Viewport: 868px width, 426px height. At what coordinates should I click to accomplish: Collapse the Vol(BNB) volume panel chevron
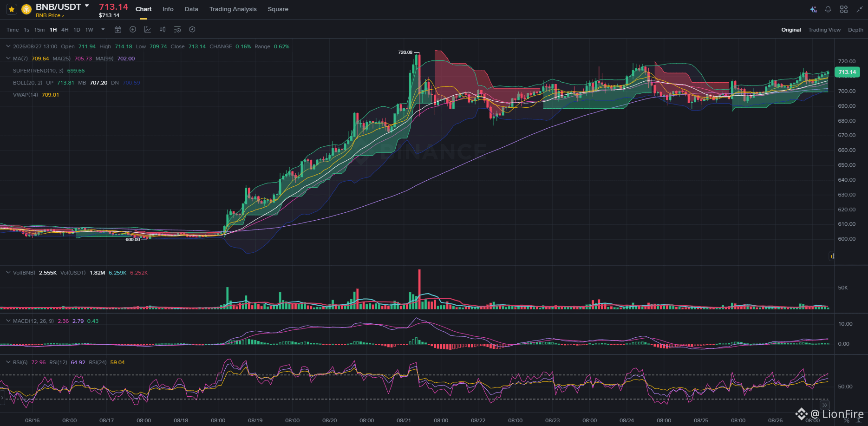click(8, 273)
